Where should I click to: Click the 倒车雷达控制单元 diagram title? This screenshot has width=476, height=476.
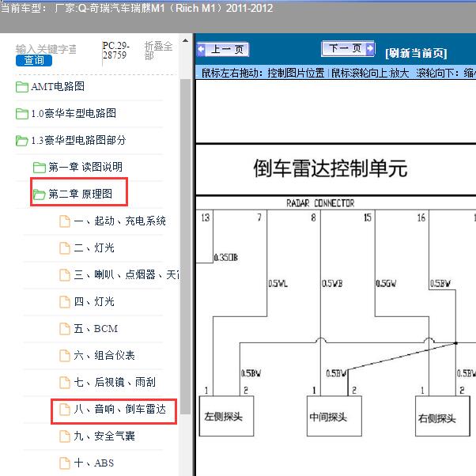(331, 168)
